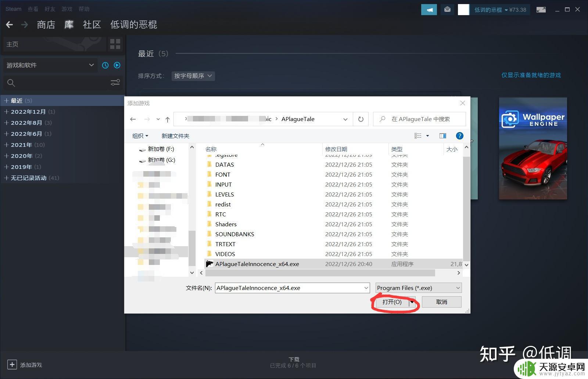The height and width of the screenshot is (379, 588).
Task: Select the 新加卷 (G:) drive
Action: coord(157,160)
